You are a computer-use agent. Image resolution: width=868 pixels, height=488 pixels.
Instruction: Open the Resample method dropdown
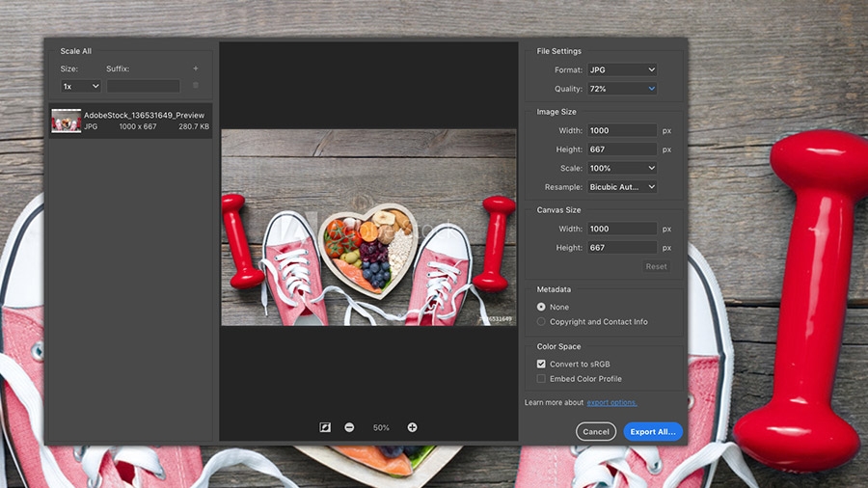tap(622, 186)
